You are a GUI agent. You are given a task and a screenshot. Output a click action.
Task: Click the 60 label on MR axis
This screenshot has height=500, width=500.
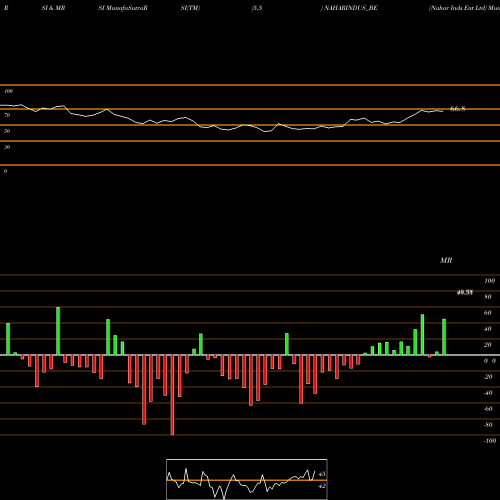[x=487, y=313]
